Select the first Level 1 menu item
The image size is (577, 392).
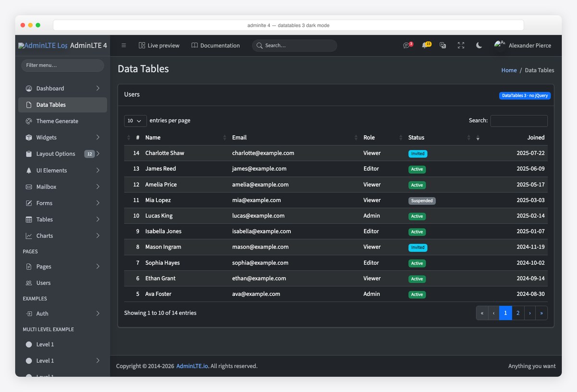pos(63,344)
